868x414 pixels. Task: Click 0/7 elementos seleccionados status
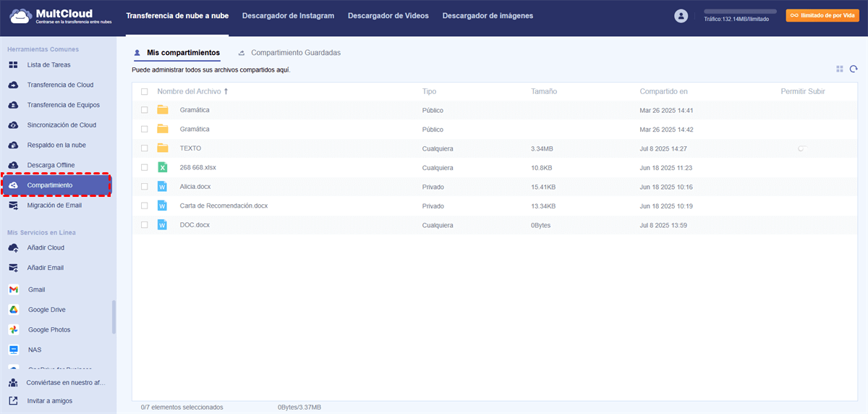click(x=182, y=407)
